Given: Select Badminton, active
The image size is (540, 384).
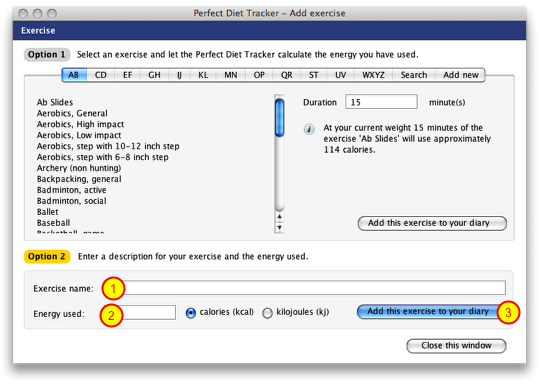Looking at the screenshot, I should coord(71,190).
